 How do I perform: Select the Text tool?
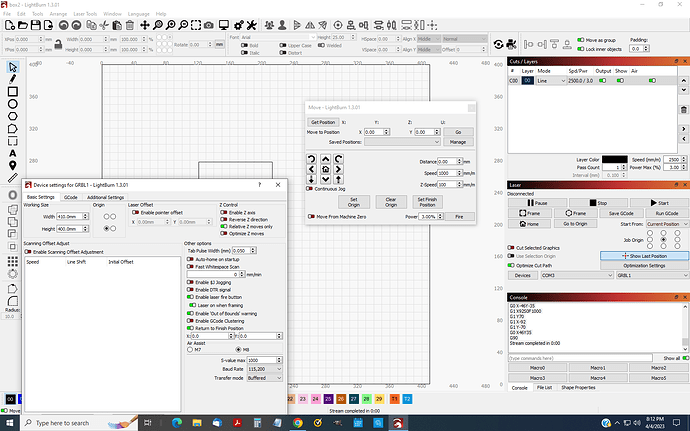12,153
